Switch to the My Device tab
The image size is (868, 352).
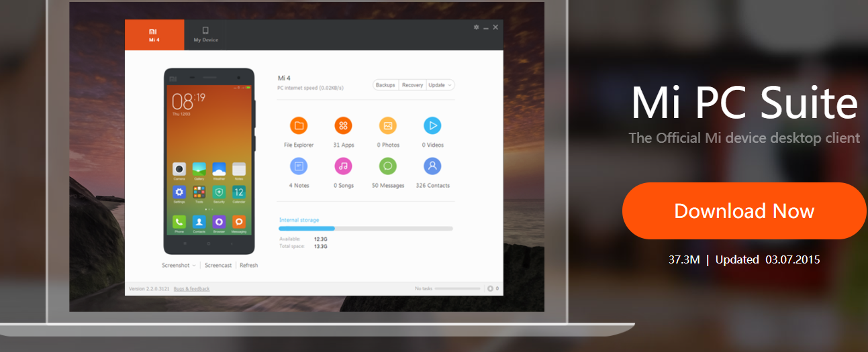coord(205,35)
